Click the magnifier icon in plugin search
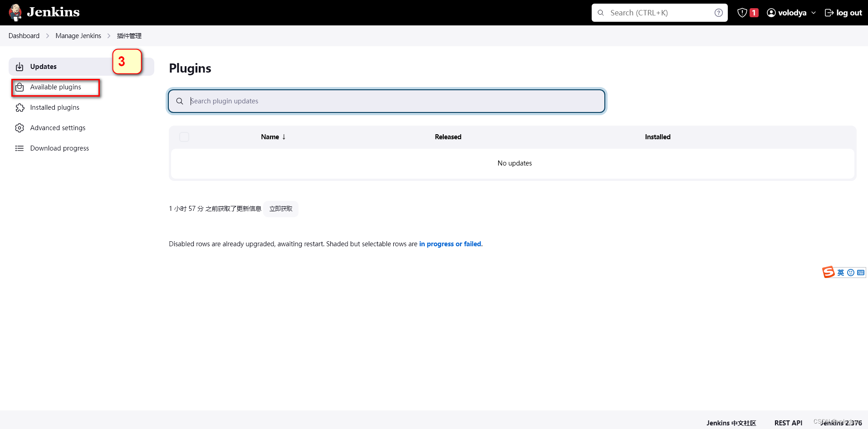868x429 pixels. click(180, 101)
